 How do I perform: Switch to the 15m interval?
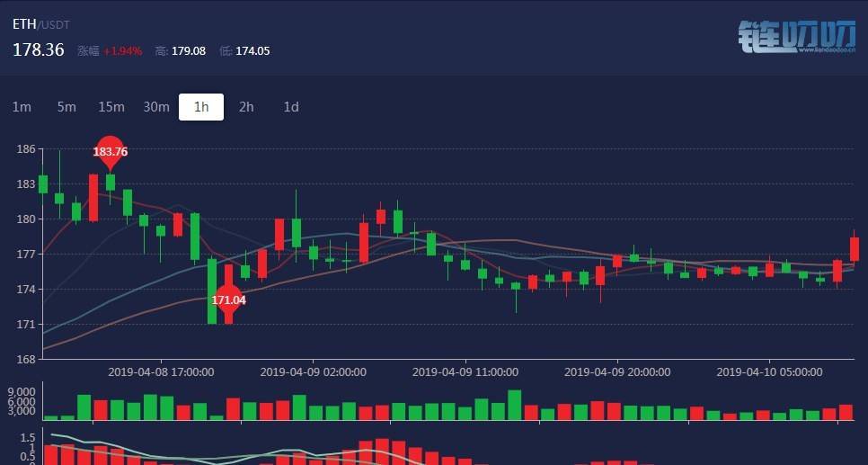[111, 107]
